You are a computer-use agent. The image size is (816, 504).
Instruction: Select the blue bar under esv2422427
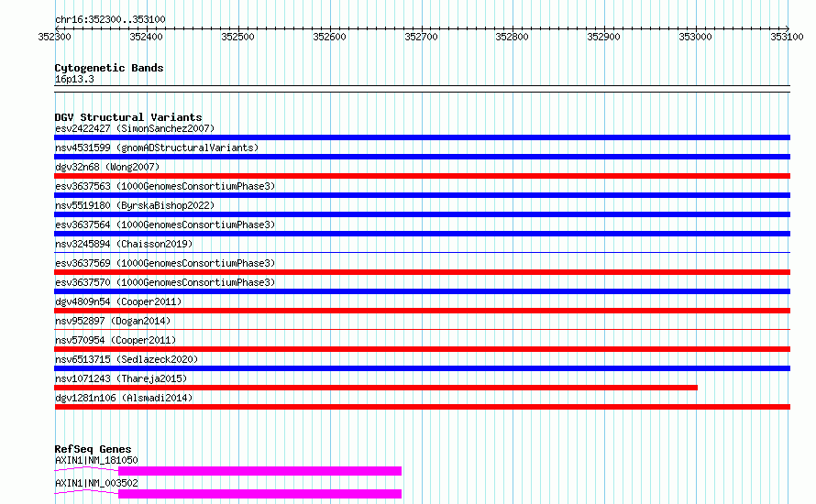tap(422, 137)
